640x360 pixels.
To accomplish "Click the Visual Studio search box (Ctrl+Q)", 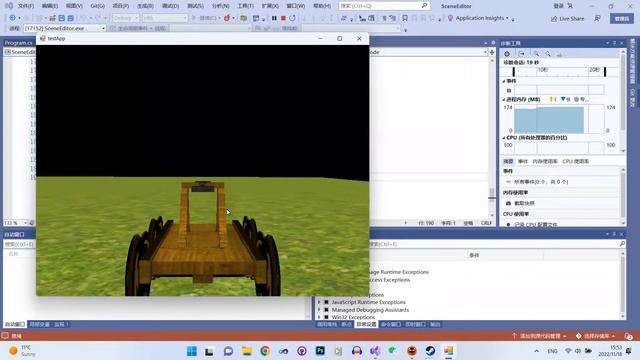I will [x=384, y=6].
